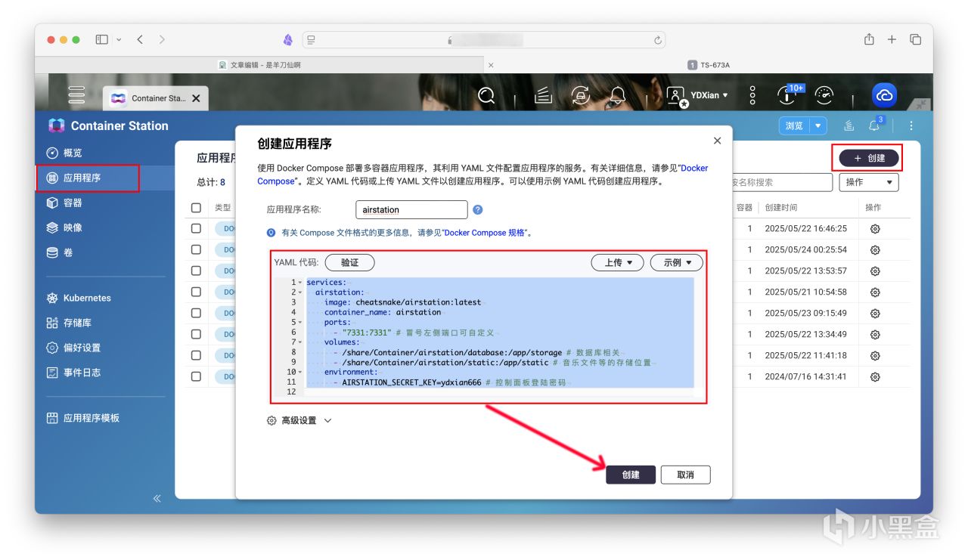
Task: Open gear actions for 2025/05/22 13:34:49 row
Action: (875, 334)
